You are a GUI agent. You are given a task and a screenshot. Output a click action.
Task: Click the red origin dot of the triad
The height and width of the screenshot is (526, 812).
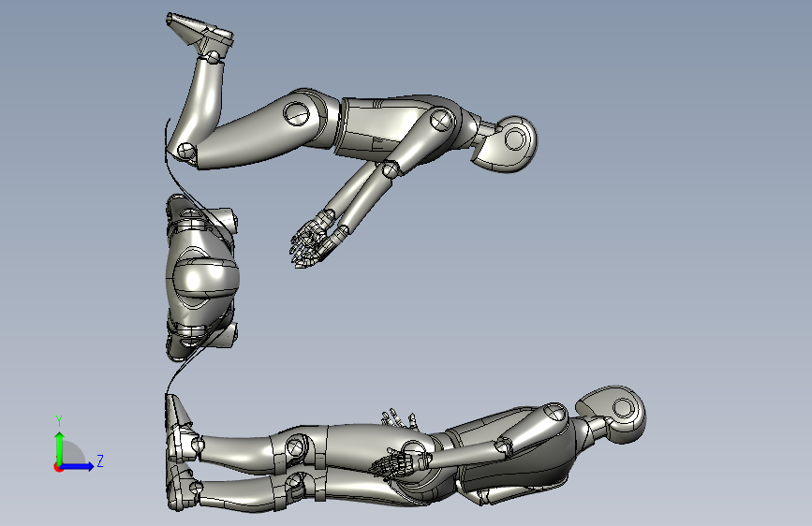pos(58,467)
